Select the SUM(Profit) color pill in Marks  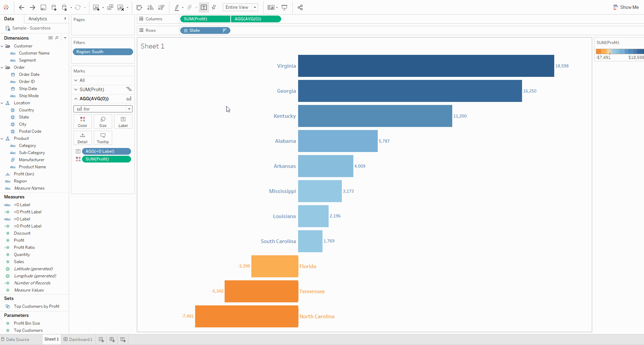(x=106, y=159)
